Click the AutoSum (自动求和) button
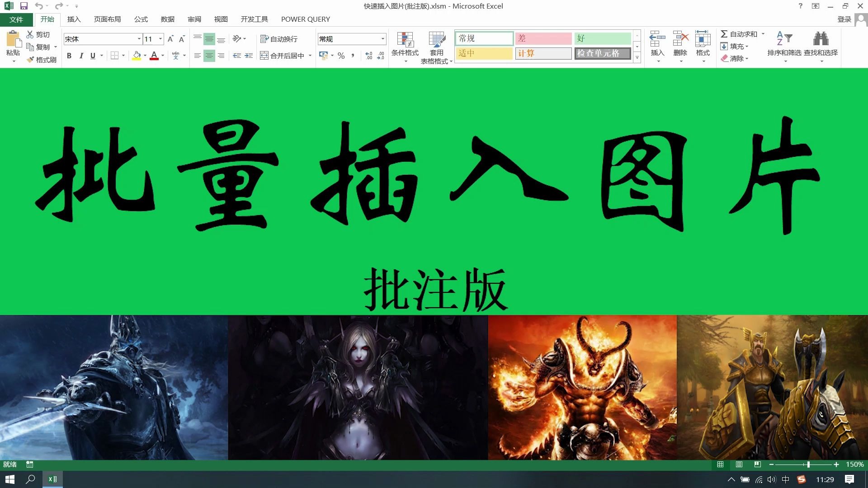The width and height of the screenshot is (868, 488). click(739, 34)
